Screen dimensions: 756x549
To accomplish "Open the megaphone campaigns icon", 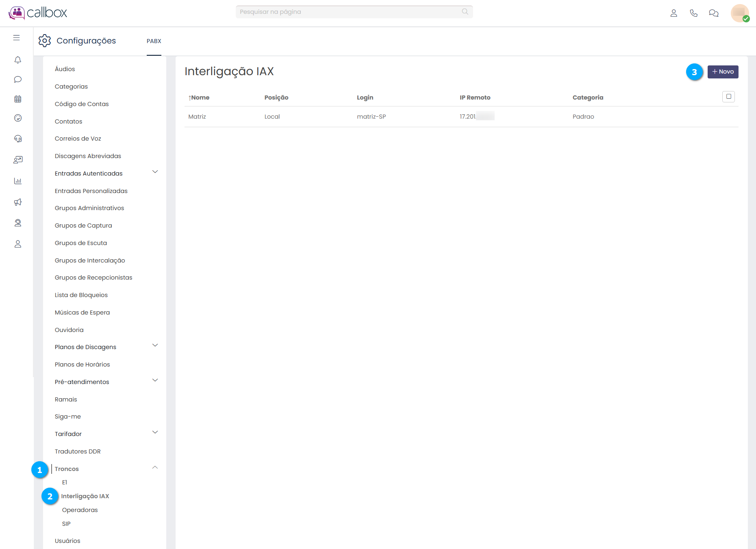I will pos(17,202).
